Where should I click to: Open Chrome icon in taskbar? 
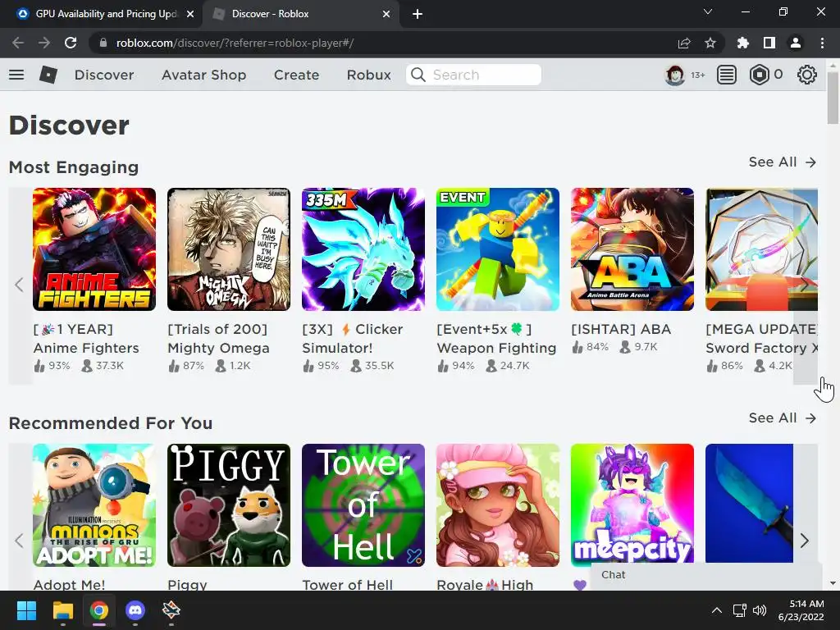pyautogui.click(x=98, y=610)
